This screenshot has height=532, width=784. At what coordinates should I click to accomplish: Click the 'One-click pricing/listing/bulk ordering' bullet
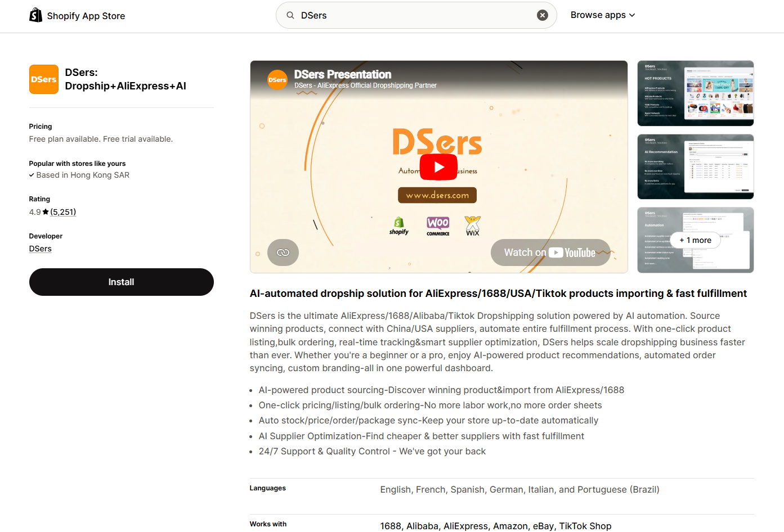[x=431, y=405]
